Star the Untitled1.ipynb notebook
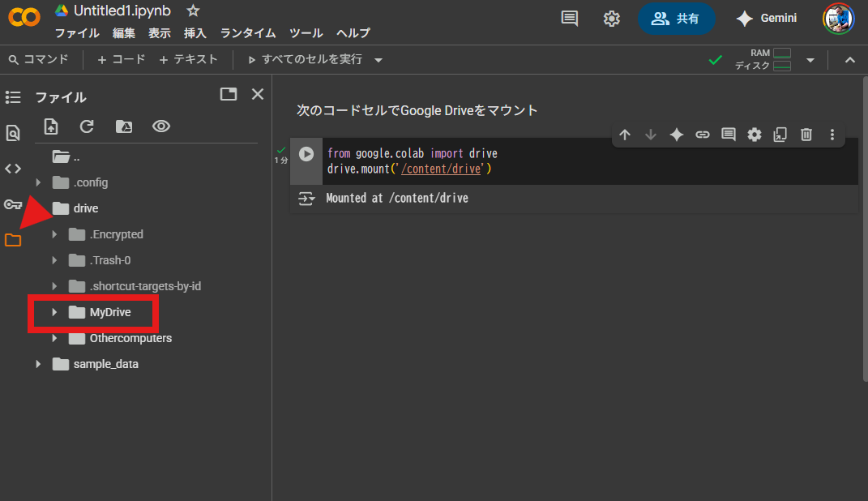 (193, 11)
